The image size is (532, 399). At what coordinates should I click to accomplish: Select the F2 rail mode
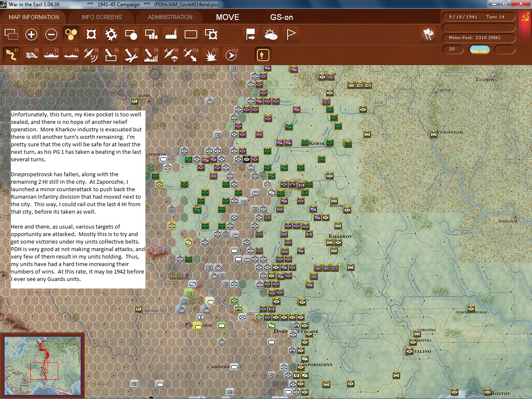pos(31,54)
